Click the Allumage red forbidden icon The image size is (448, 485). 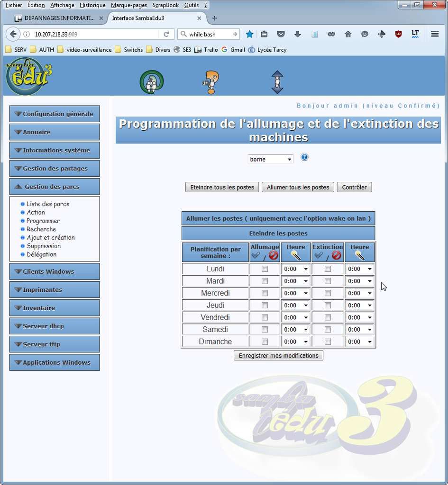(273, 255)
